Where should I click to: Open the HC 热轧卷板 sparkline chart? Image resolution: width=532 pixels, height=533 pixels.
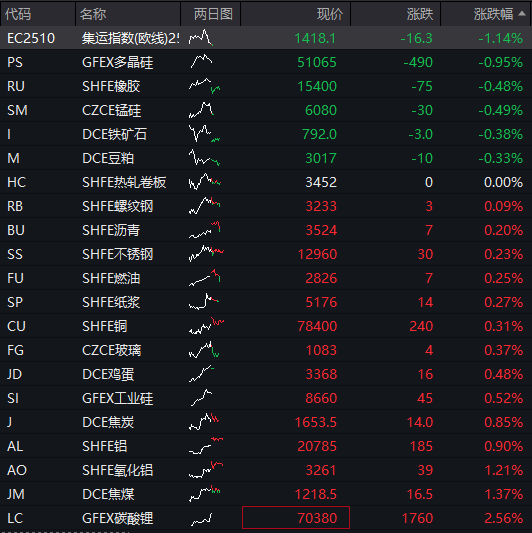[205, 182]
